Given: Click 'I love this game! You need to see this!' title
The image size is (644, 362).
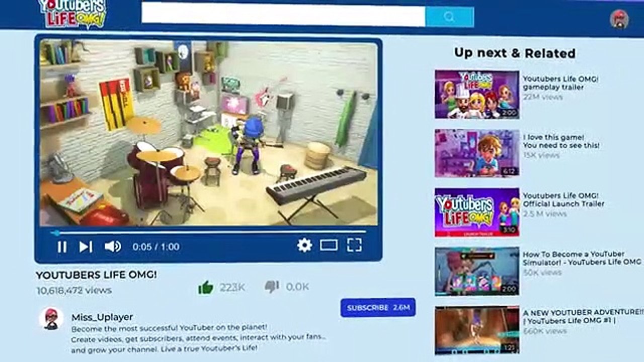Looking at the screenshot, I should [561, 141].
